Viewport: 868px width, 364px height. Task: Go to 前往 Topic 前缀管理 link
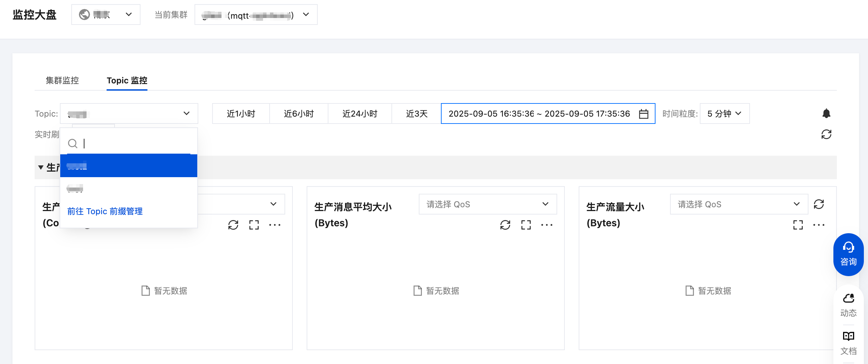coord(105,211)
